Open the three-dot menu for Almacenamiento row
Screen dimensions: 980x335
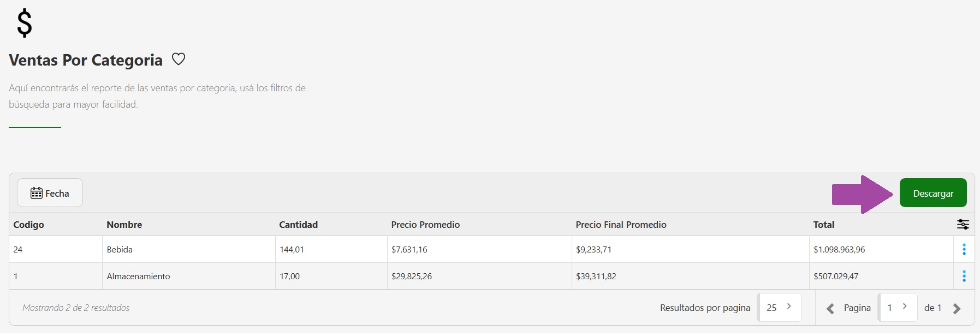coord(964,277)
